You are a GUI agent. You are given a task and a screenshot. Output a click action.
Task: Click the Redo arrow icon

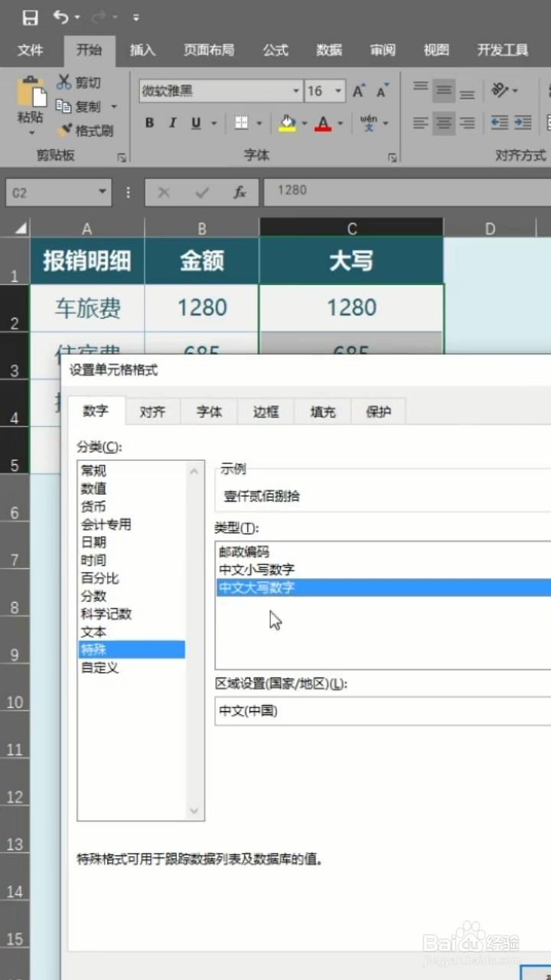[99, 17]
